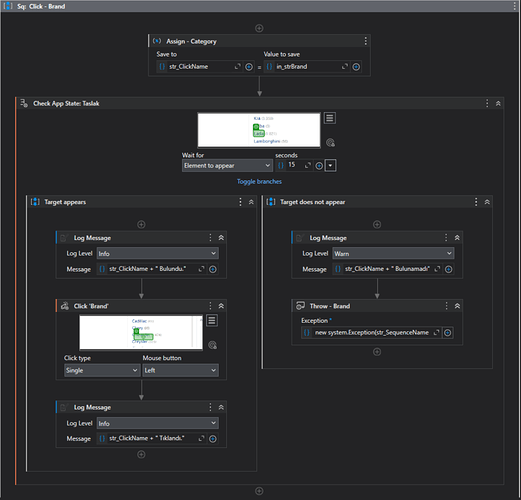Click plus button beside exception expression field
The height and width of the screenshot is (500, 521).
(x=448, y=332)
